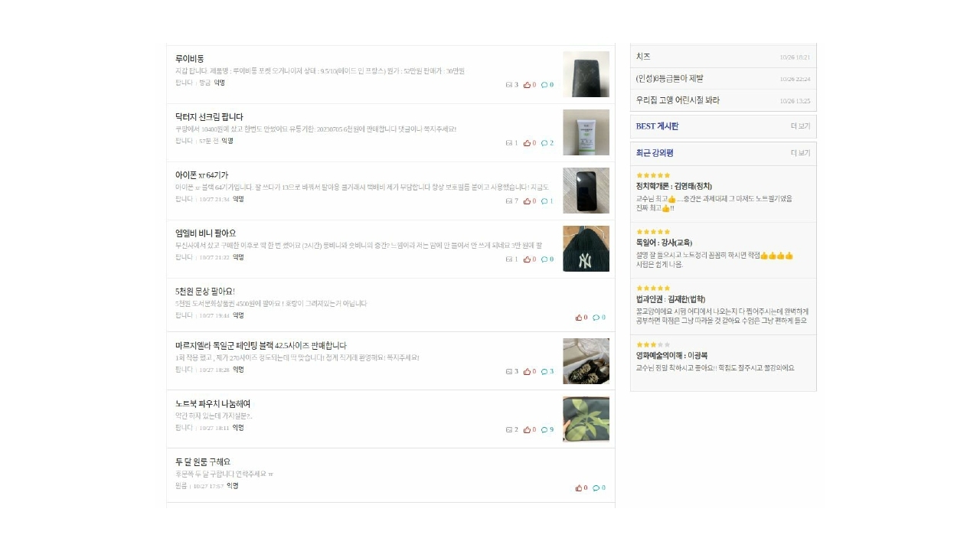
Task: Click comment bubble icon on 5천원 문상 post
Action: pyautogui.click(x=596, y=318)
